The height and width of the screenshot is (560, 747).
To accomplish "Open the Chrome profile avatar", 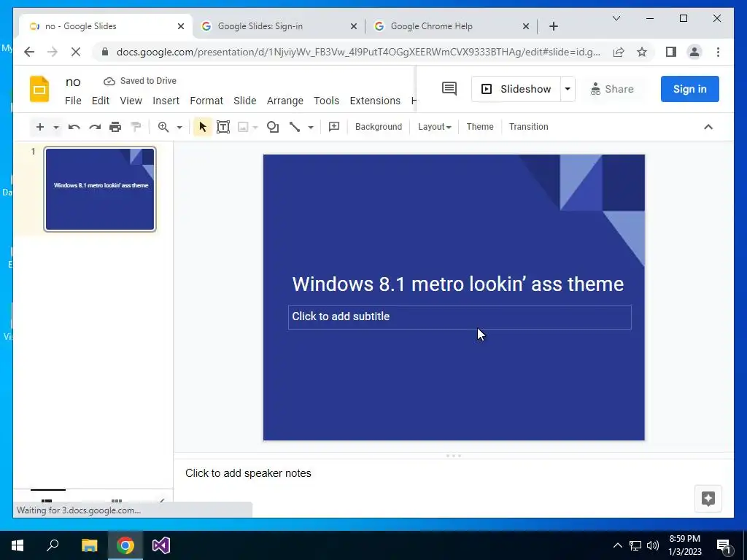I will [x=694, y=52].
